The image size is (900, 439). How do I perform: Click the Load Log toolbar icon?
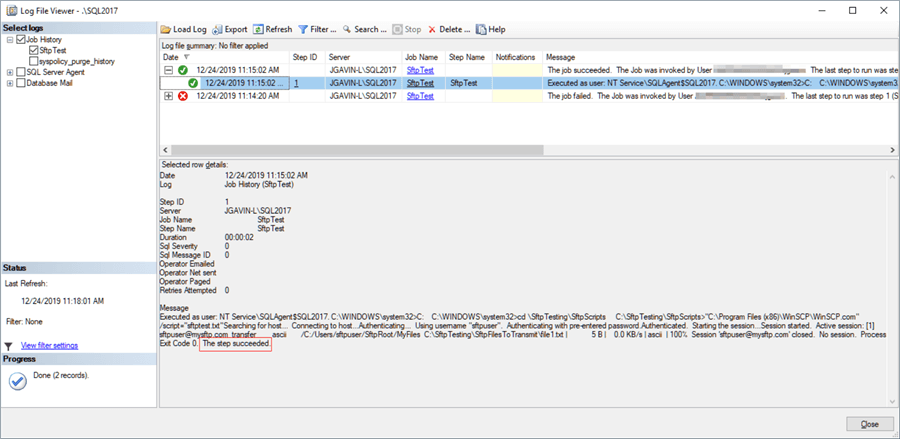pos(166,30)
